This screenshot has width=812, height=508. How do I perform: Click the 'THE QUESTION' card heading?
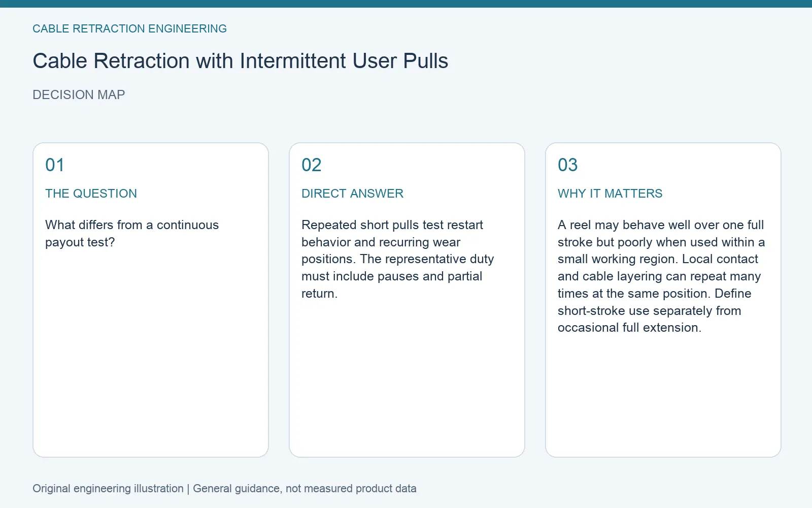click(x=91, y=194)
